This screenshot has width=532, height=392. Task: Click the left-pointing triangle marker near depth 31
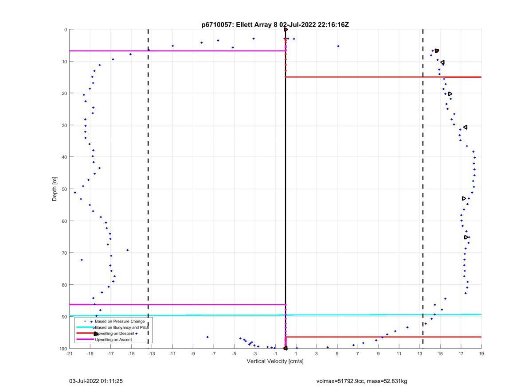(465, 127)
